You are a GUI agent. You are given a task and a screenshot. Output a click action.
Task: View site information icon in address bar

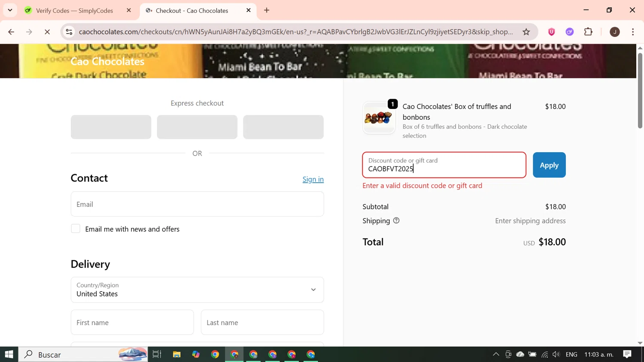click(x=69, y=32)
